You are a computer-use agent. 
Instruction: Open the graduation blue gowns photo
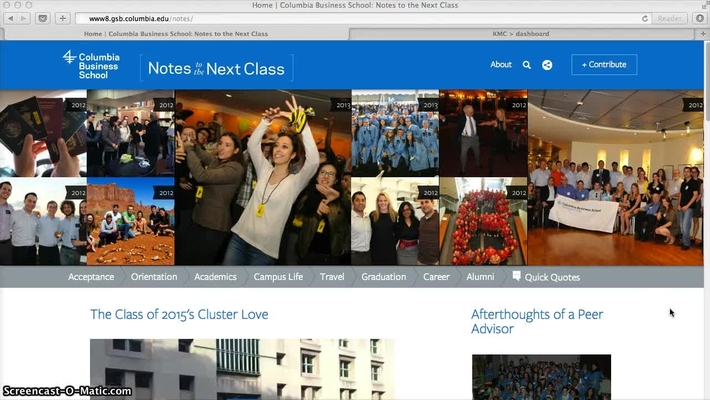395,133
